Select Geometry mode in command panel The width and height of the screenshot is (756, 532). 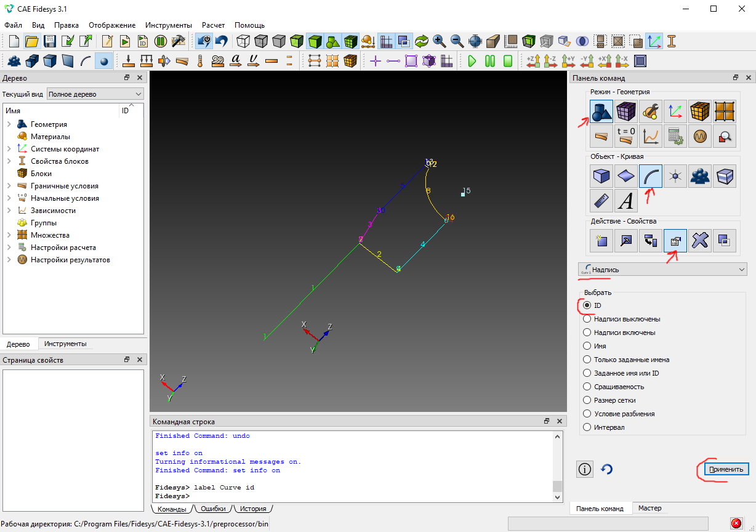pyautogui.click(x=601, y=111)
